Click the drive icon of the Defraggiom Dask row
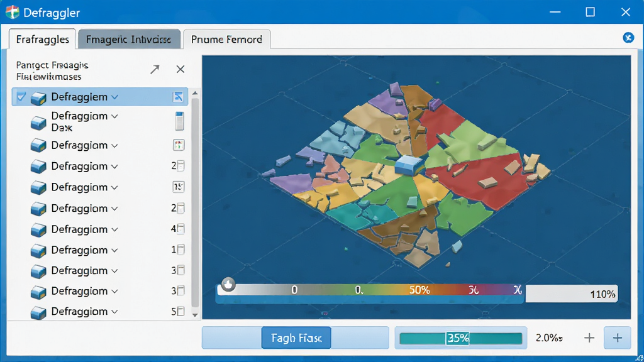 [x=38, y=123]
